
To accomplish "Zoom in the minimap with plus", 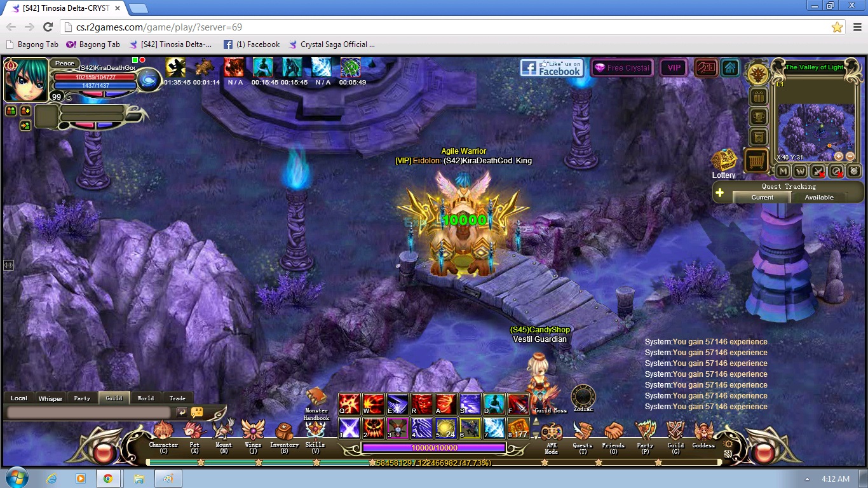I will point(838,156).
